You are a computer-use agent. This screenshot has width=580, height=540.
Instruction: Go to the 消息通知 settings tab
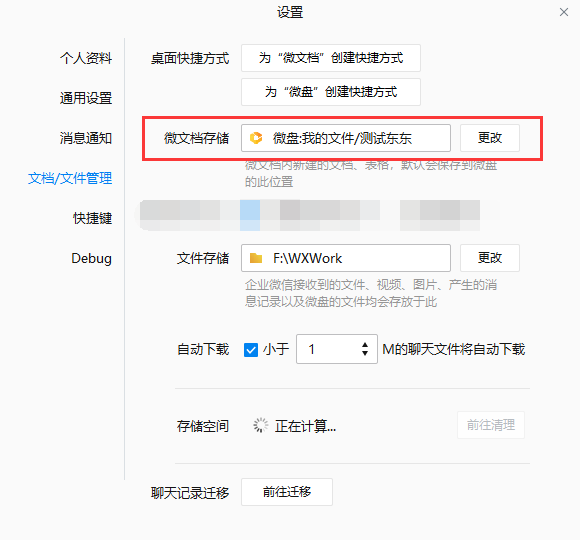86,138
